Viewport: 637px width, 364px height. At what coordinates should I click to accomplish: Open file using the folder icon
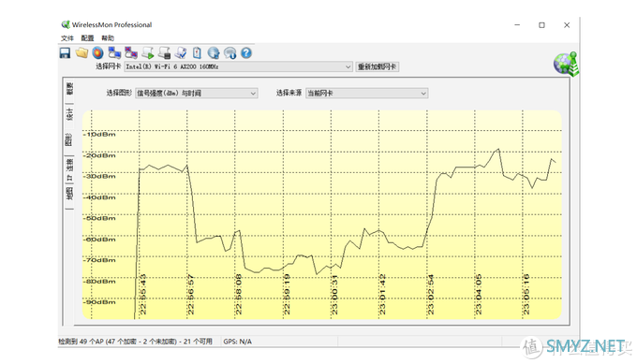coord(81,53)
